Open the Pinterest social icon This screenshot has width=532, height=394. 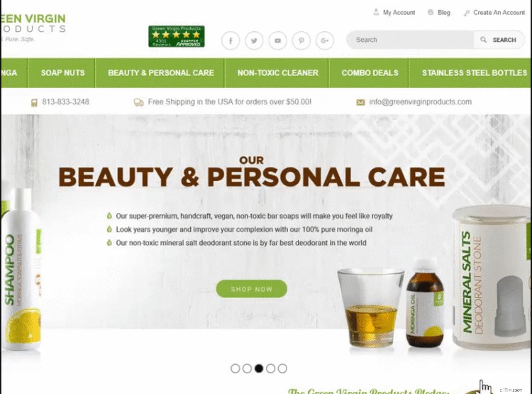(x=301, y=40)
